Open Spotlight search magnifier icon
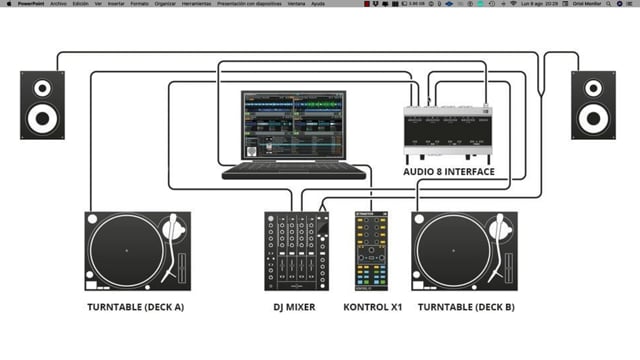This screenshot has width=640, height=360. tap(609, 4)
